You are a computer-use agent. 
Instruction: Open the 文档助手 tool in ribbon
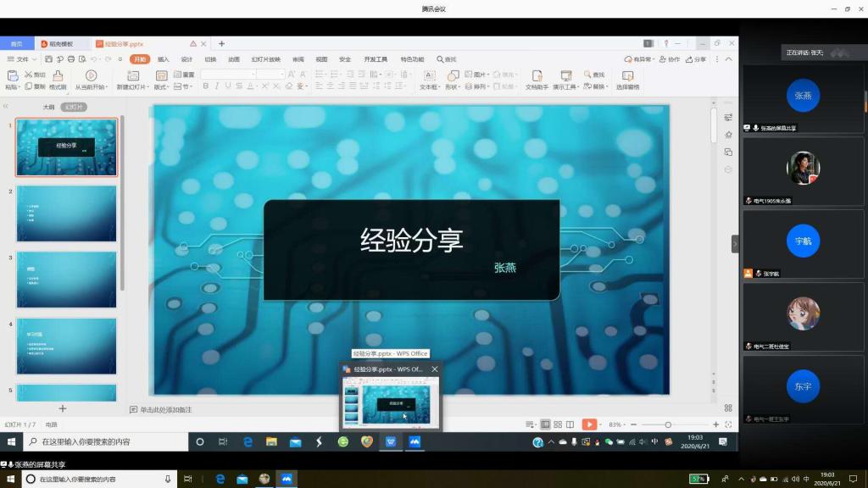click(537, 76)
